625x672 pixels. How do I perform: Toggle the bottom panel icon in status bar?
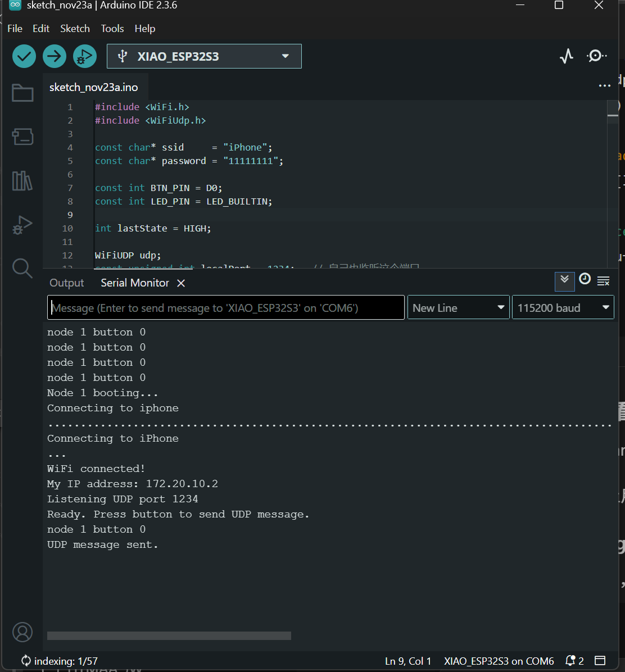[x=600, y=661]
